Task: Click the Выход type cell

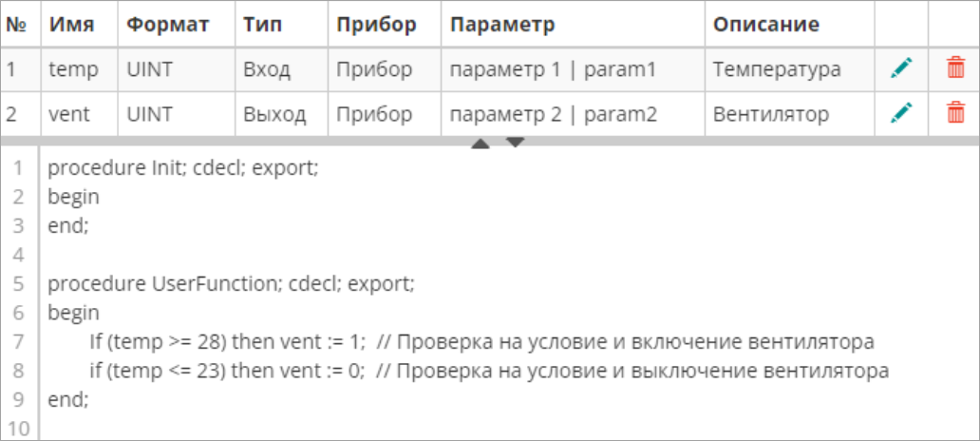Action: click(x=274, y=115)
